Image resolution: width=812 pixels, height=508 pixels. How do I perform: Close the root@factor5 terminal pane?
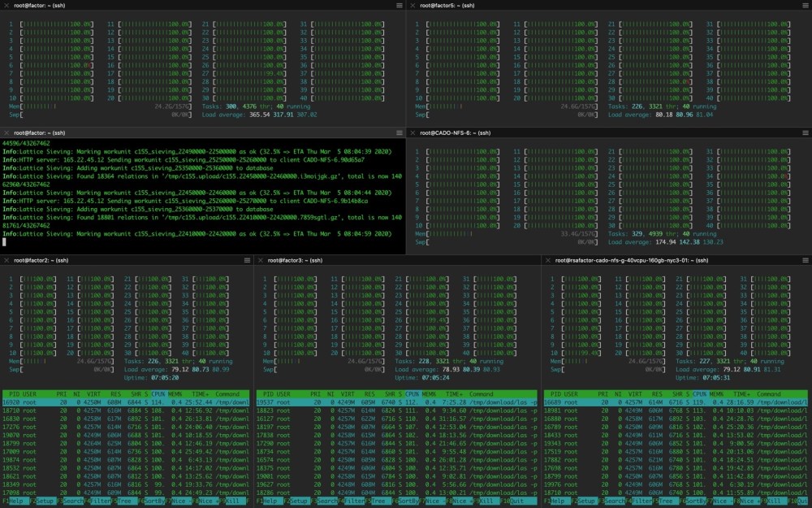click(x=412, y=6)
